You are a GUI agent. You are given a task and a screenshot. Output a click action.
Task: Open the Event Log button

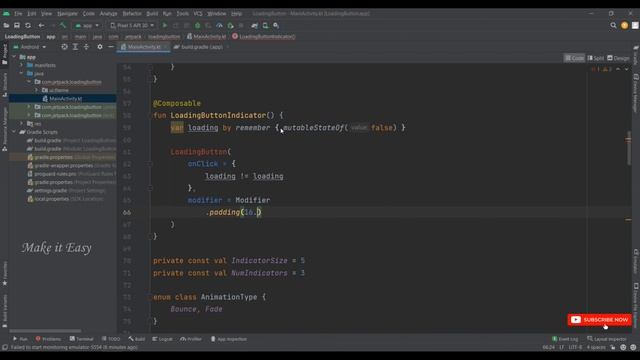[565, 339]
